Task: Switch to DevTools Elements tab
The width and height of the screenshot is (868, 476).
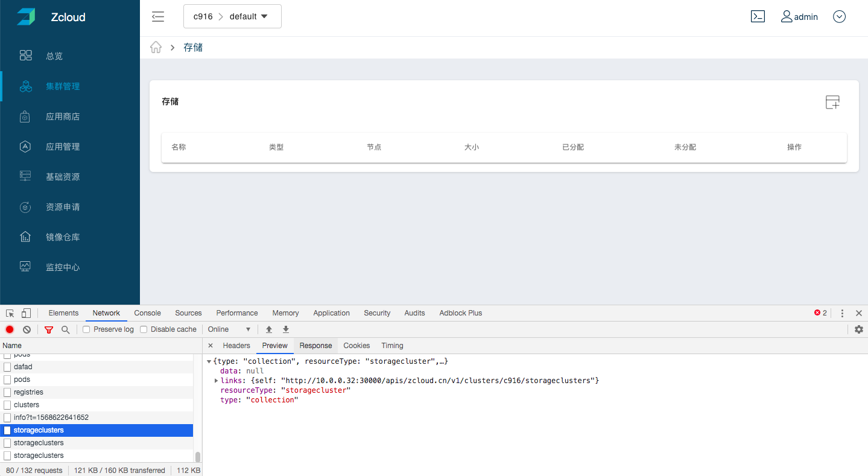Action: [x=63, y=313]
